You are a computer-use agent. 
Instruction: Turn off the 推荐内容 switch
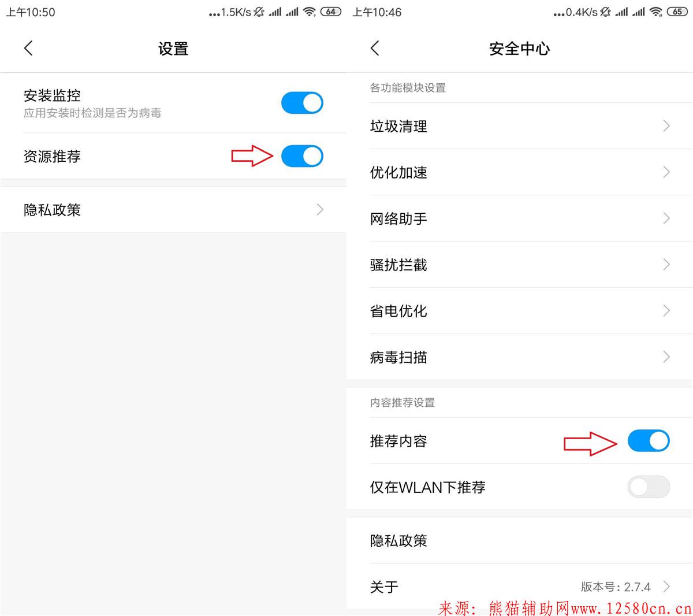[x=649, y=441]
